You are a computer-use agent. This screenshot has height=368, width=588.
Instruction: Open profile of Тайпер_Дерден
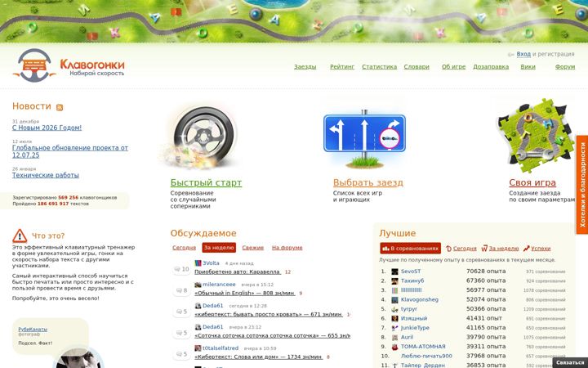coord(423,366)
